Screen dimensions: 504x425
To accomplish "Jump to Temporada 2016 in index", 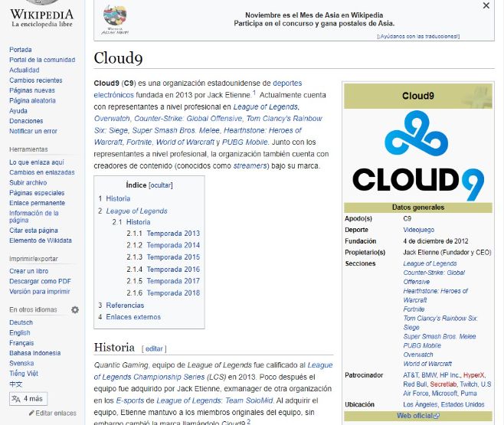I will click(x=173, y=270).
